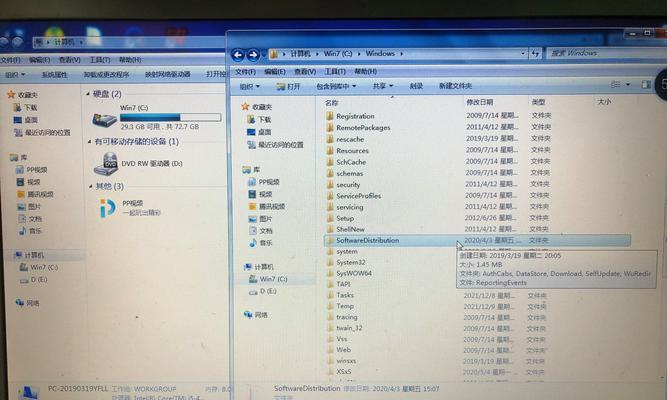This screenshot has width=667, height=400.
Task: Select D (E:) in front window sidebar
Action: point(268,291)
